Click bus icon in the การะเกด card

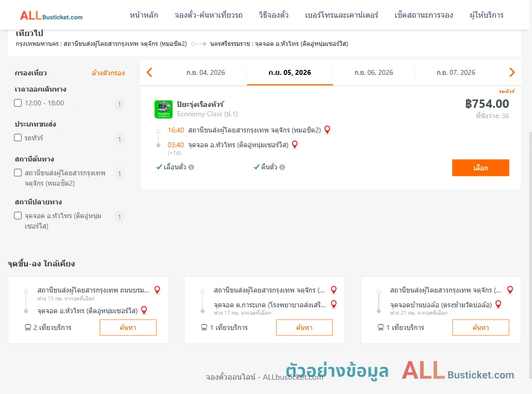[204, 328]
